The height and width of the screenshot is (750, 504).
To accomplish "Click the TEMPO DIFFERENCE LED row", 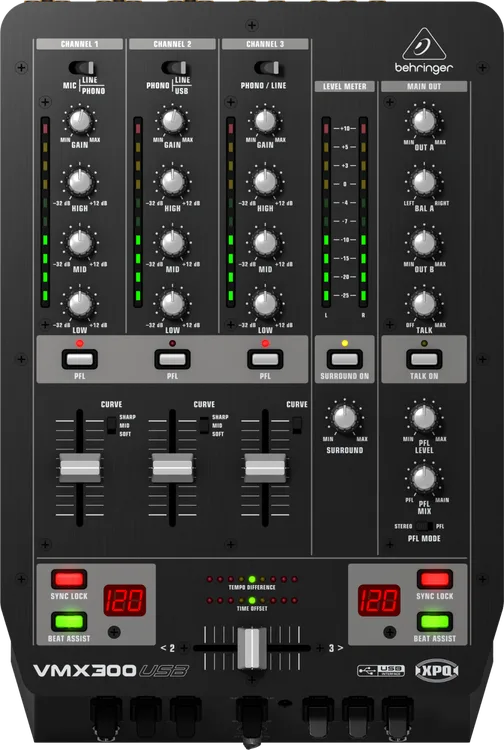I will pyautogui.click(x=252, y=579).
